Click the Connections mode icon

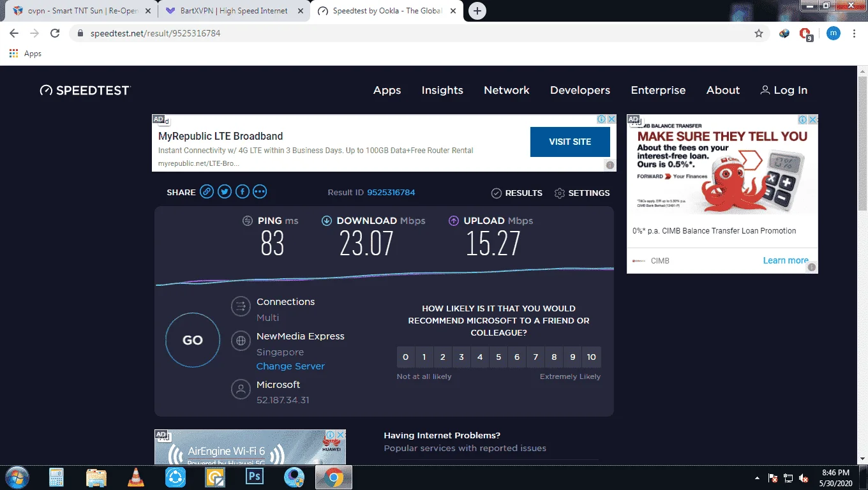tap(241, 307)
